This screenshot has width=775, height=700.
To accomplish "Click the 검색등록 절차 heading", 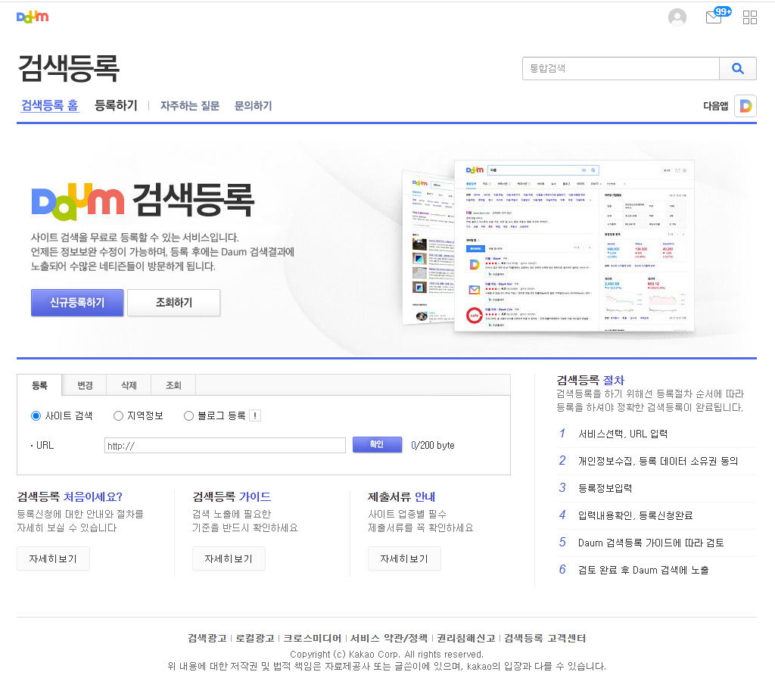I will coord(590,380).
